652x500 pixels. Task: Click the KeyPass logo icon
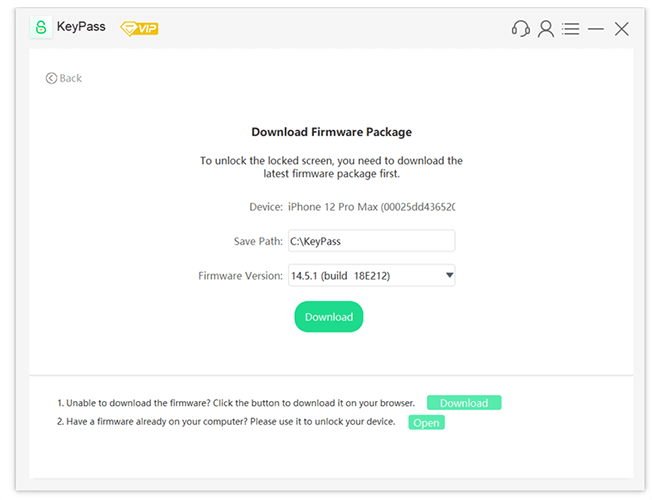(41, 28)
